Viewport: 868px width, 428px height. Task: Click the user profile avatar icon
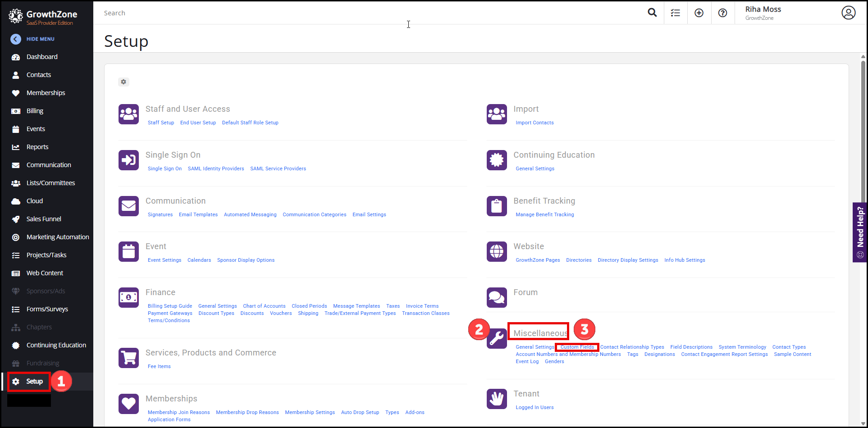coord(848,13)
